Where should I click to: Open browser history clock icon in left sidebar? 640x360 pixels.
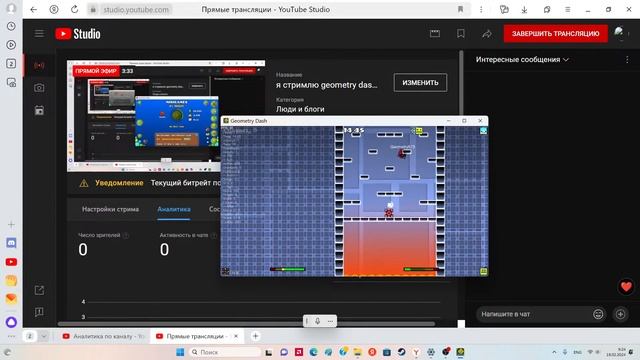11,26
